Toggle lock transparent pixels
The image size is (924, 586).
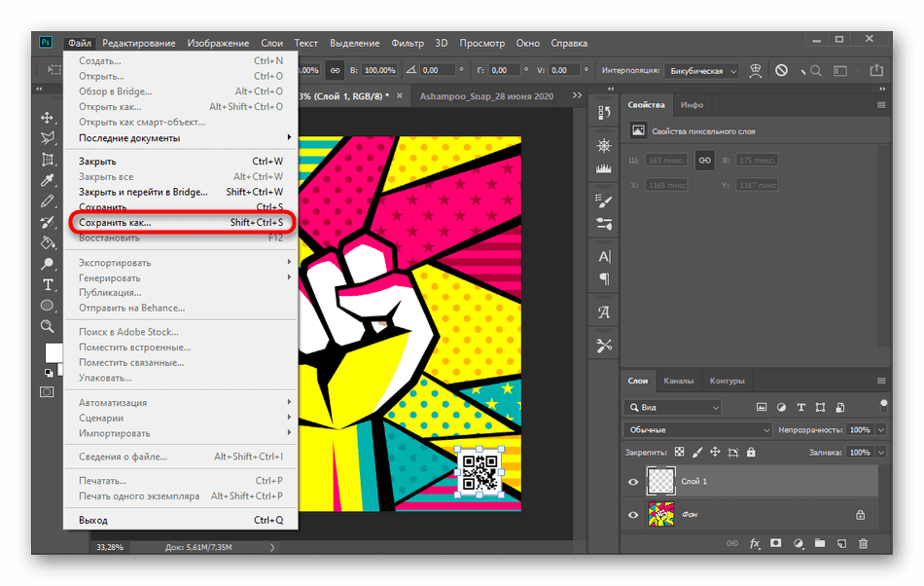click(680, 453)
